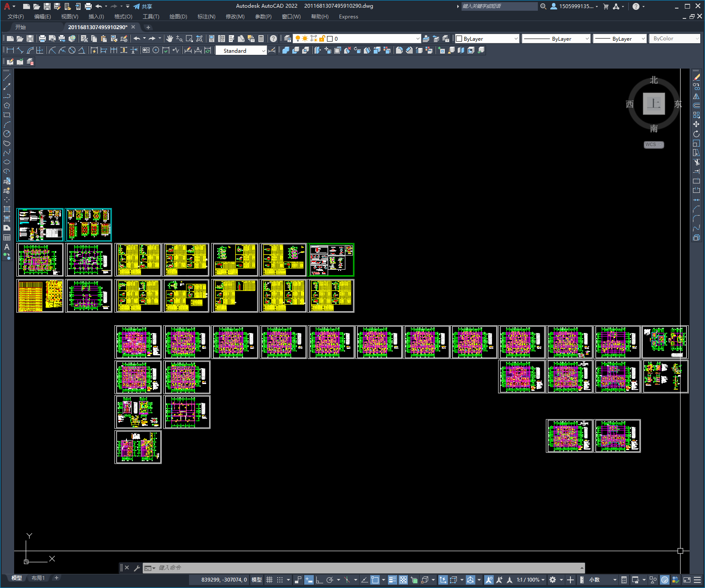Viewport: 705px width, 588px height.
Task: Expand the user account 1505999135 dropdown
Action: pos(574,6)
